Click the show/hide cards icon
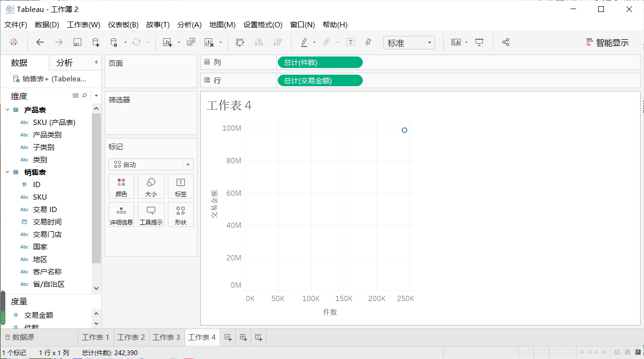 [x=456, y=42]
